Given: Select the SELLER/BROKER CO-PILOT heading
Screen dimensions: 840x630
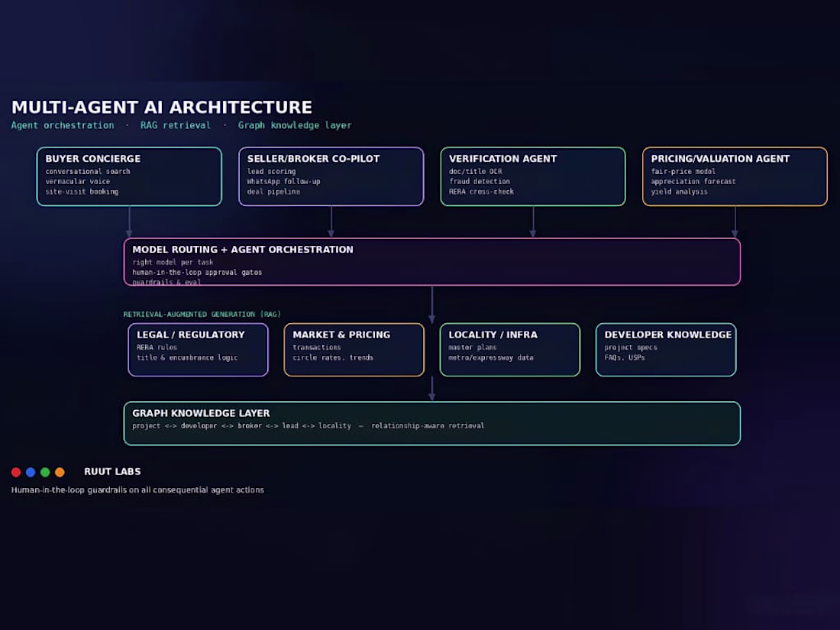Looking at the screenshot, I should point(313,159).
